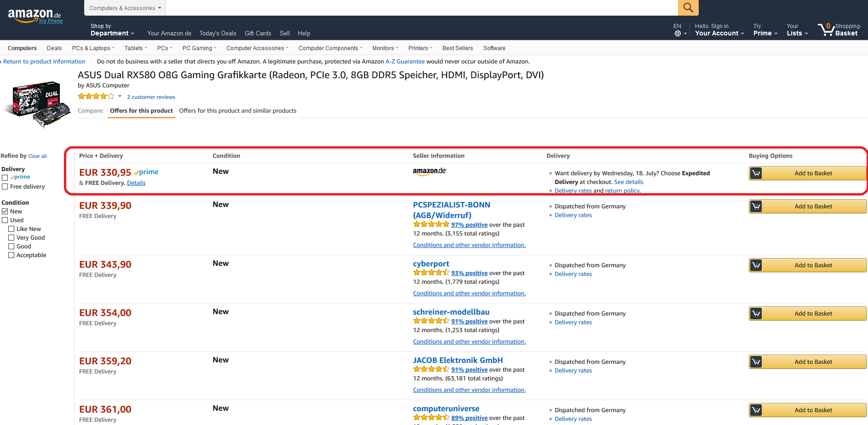Click the cart icon on the JACOB Elektronik offer
Viewport: 868px width, 425px height.
point(756,362)
